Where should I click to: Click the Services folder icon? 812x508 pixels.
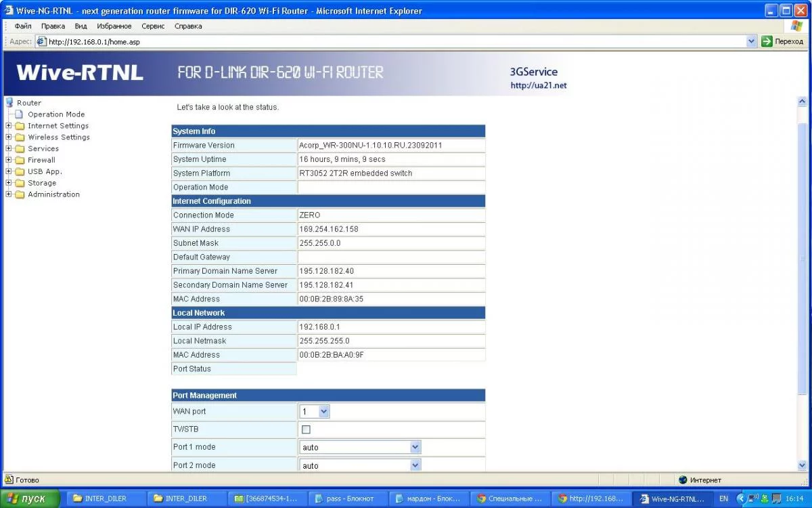pyautogui.click(x=20, y=149)
